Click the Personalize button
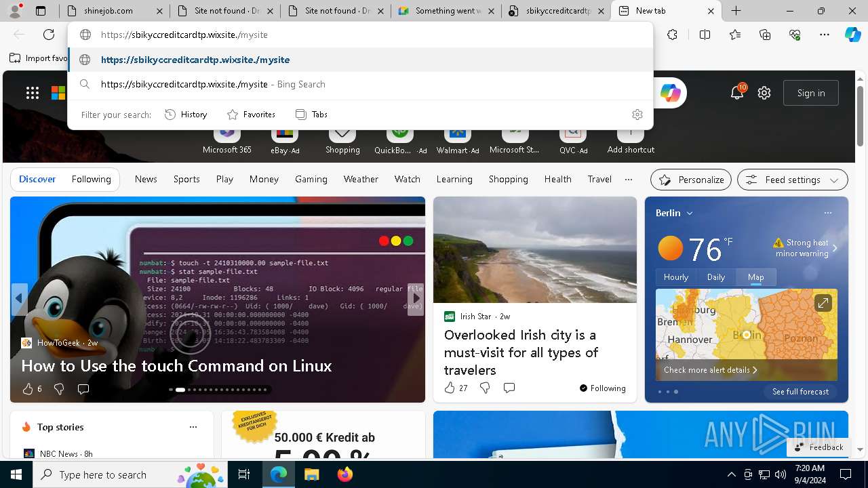Screen dimensions: 868x488 pos(691,180)
